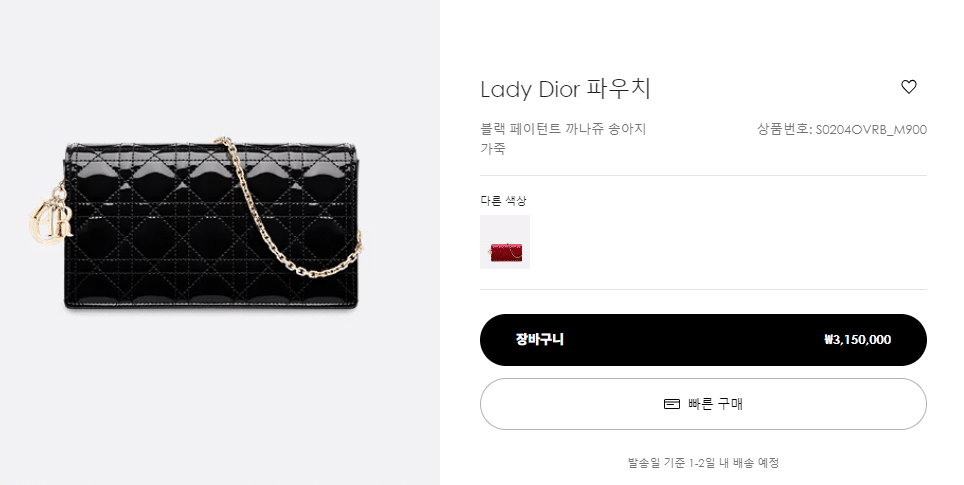This screenshot has width=964, height=485.
Task: Click the 상품번호 label
Action: tap(783, 130)
